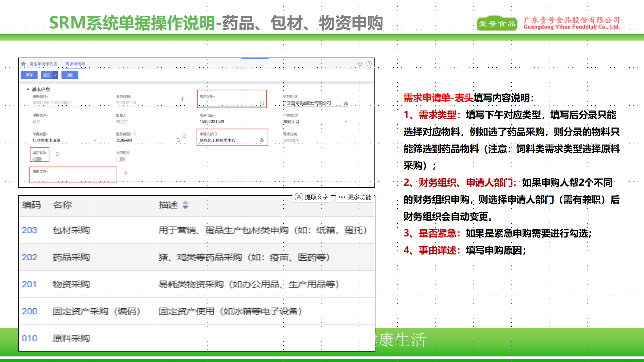644x362 pixels.
Task: Click 提取文字 text extraction icon
Action: 299,197
